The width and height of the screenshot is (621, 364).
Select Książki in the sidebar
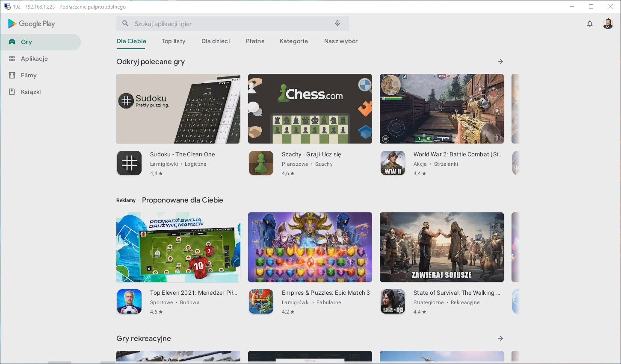[x=40, y=92]
